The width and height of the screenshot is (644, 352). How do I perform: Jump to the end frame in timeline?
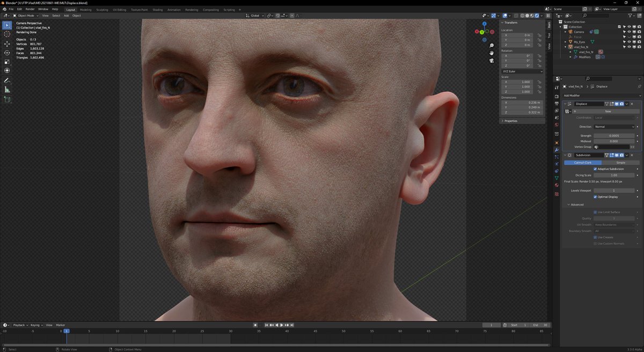[292, 325]
